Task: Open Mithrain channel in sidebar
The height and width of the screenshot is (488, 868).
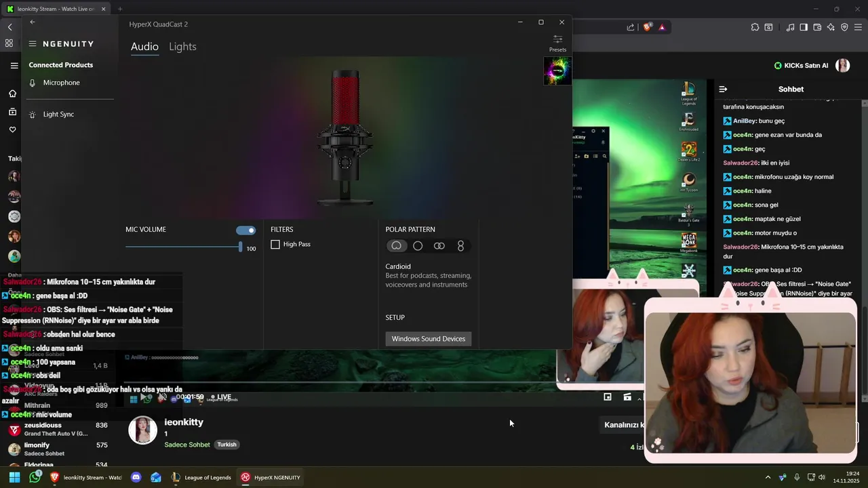Action: coord(58,405)
